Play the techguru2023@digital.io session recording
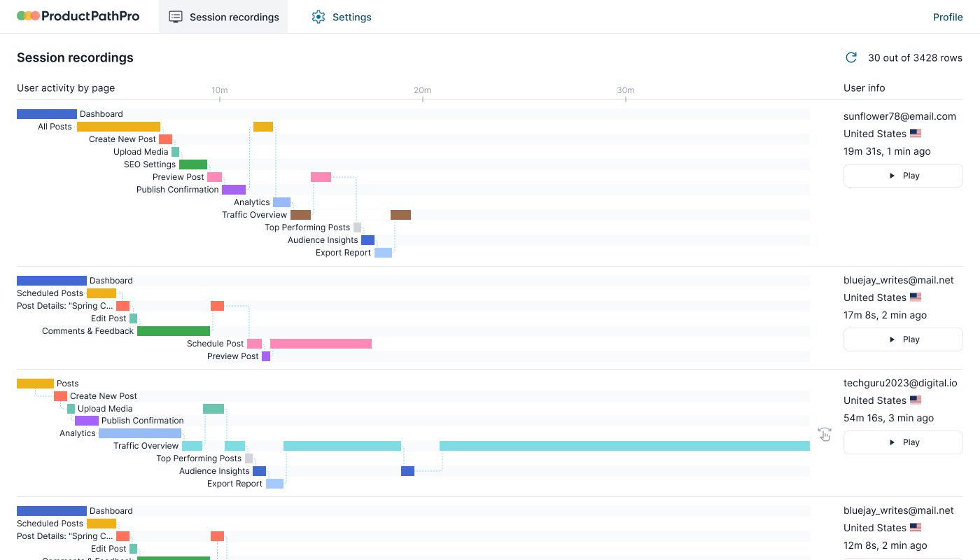 click(903, 442)
